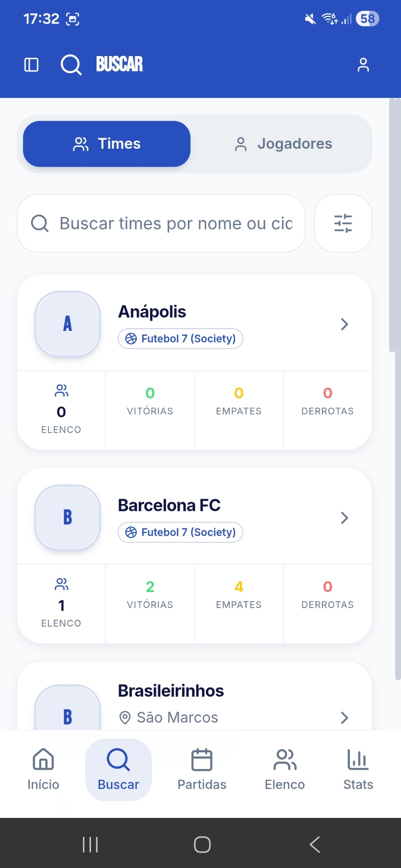This screenshot has height=868, width=401.
Task: Switch to the Times tab
Action: point(107,144)
